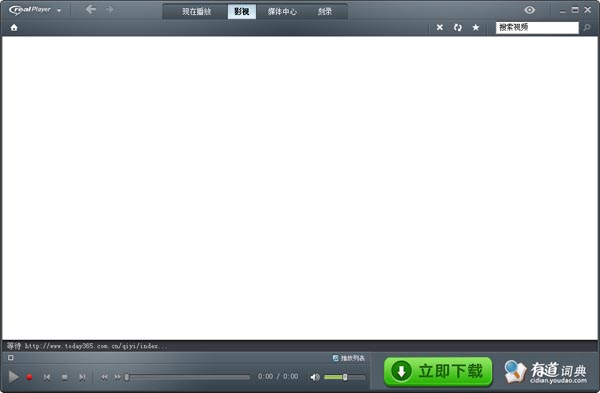Click the small square icon above play
600x393 pixels.
pyautogui.click(x=11, y=358)
